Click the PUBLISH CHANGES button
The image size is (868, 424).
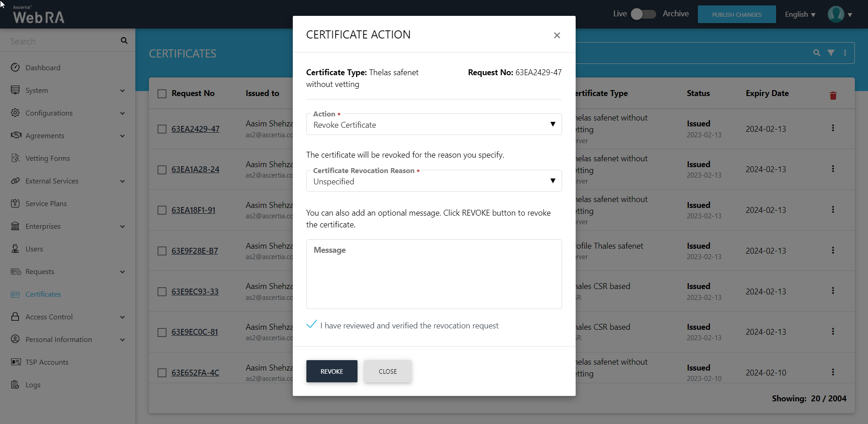point(736,14)
